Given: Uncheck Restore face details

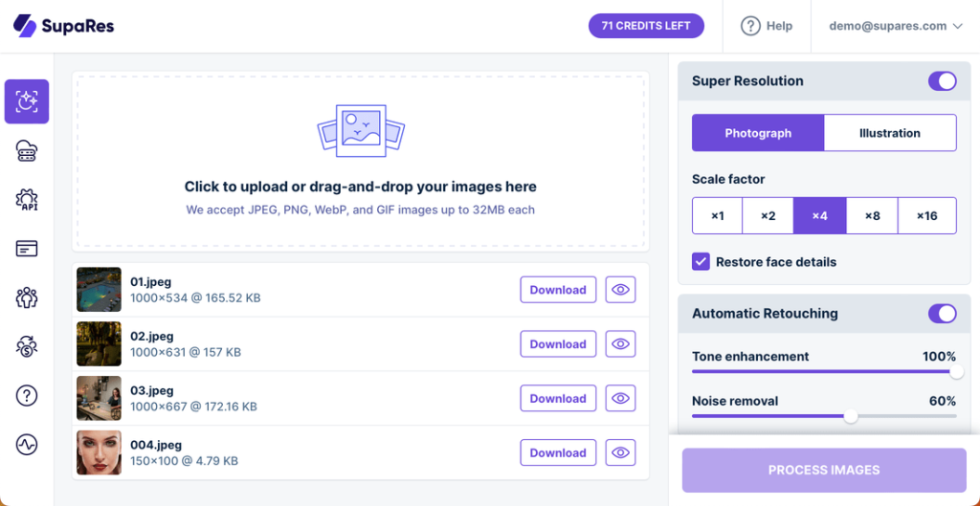Looking at the screenshot, I should pyautogui.click(x=702, y=262).
